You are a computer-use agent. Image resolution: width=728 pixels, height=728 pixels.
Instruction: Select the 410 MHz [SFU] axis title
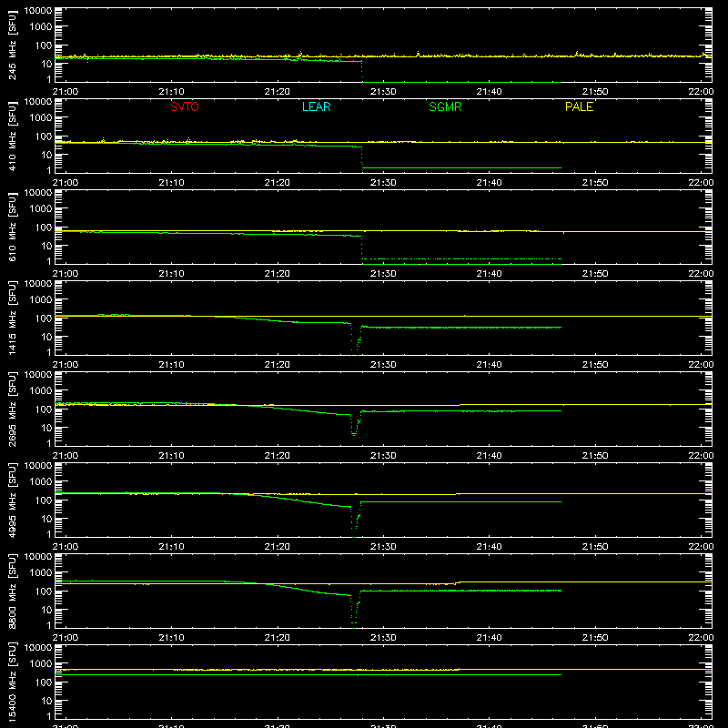point(13,136)
